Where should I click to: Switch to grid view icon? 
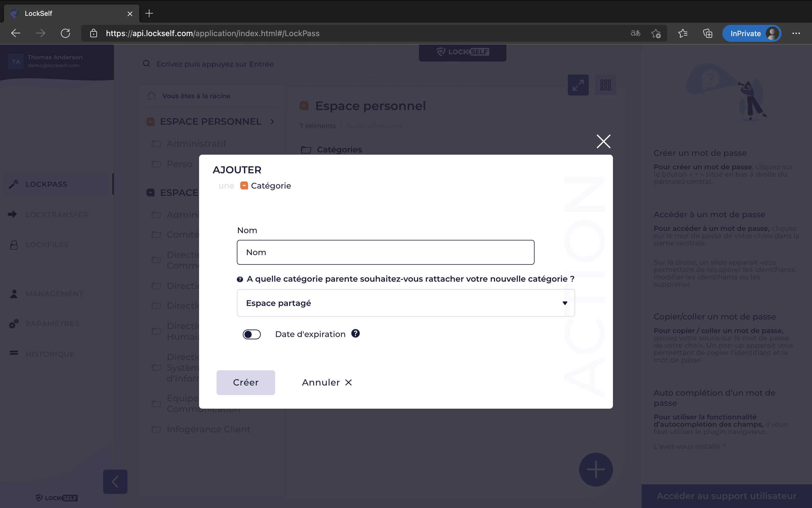click(605, 85)
